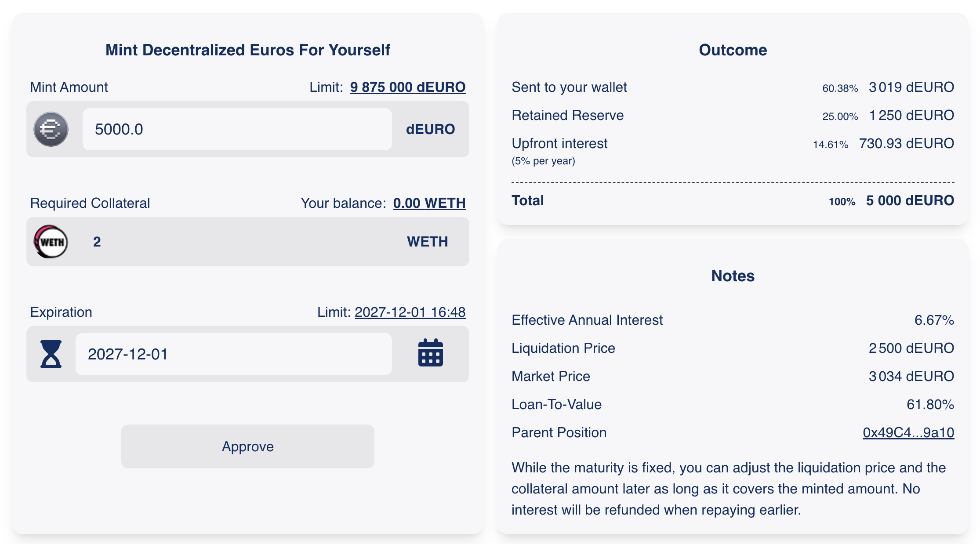Viewport: 980px width, 544px height.
Task: Open the parent position 0x49C4...9a10 link
Action: (908, 432)
